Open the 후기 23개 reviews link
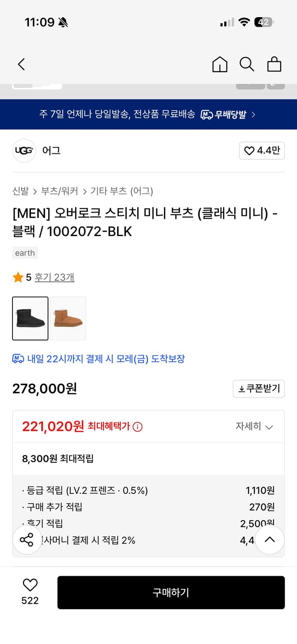Image resolution: width=297 pixels, height=644 pixels. click(54, 277)
